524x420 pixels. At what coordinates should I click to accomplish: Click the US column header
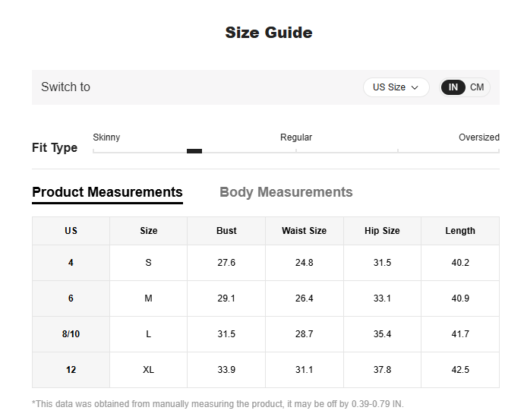(71, 231)
